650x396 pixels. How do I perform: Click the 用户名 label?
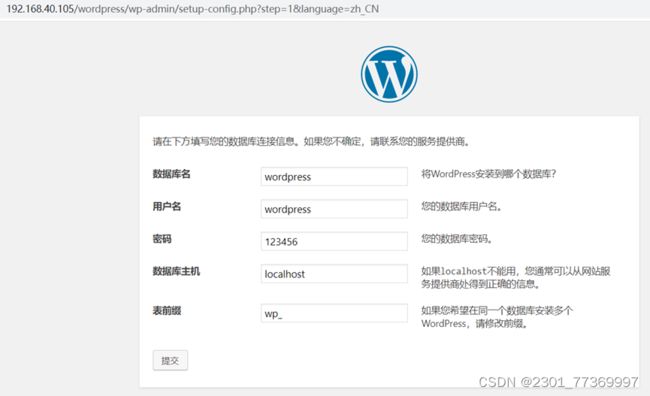coord(167,207)
